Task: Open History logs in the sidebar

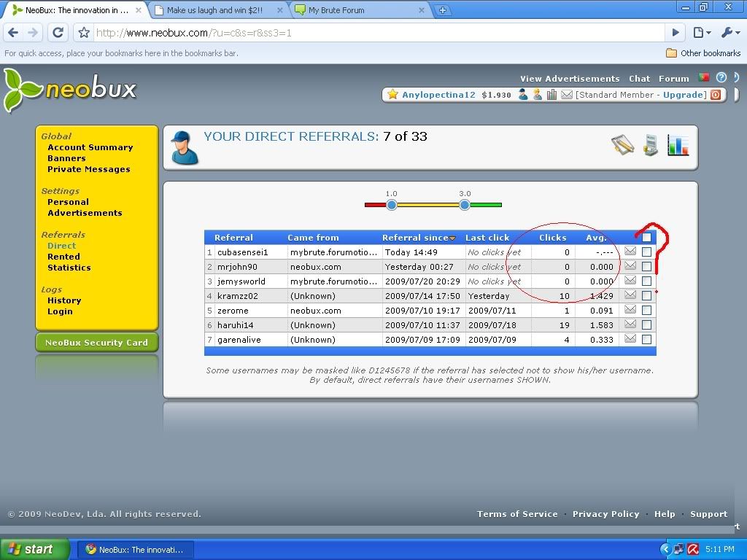Action: (x=64, y=300)
